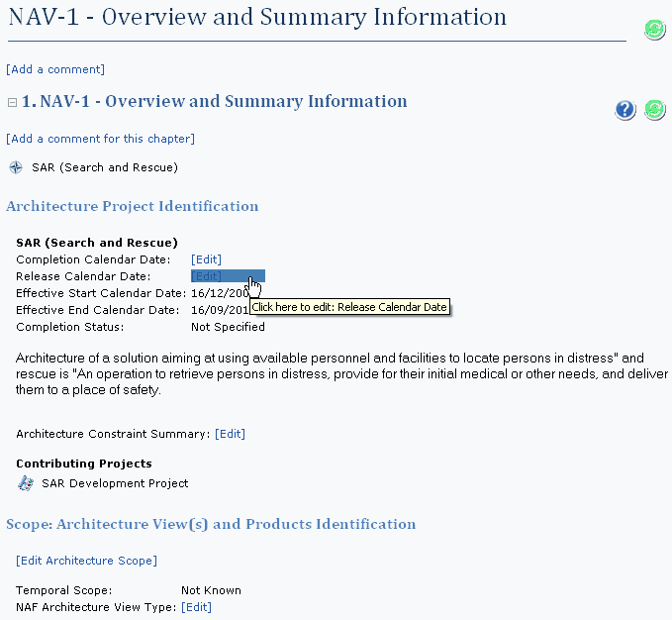Image resolution: width=672 pixels, height=620 pixels.
Task: Add a comment for this chapter
Action: pyautogui.click(x=100, y=139)
